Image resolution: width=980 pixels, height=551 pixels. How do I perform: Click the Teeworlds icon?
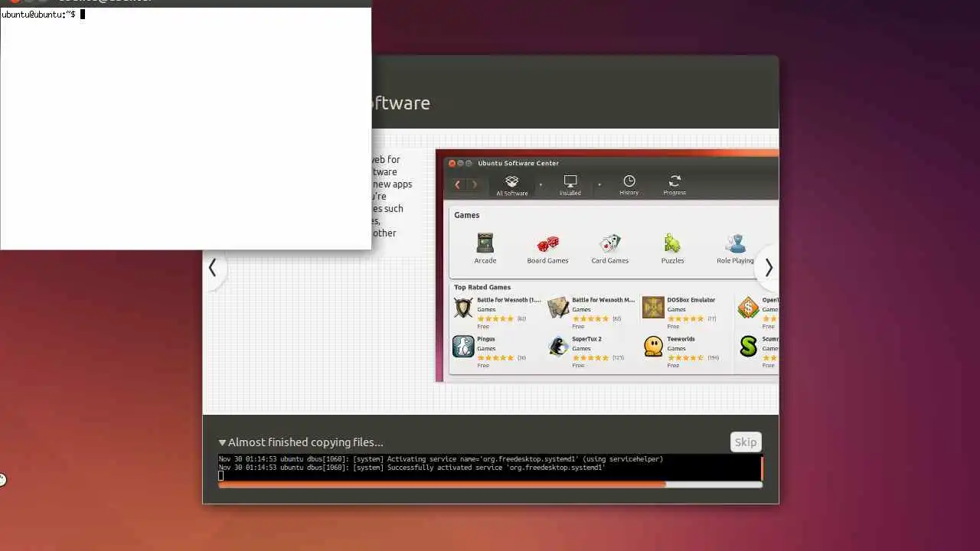[x=653, y=347]
